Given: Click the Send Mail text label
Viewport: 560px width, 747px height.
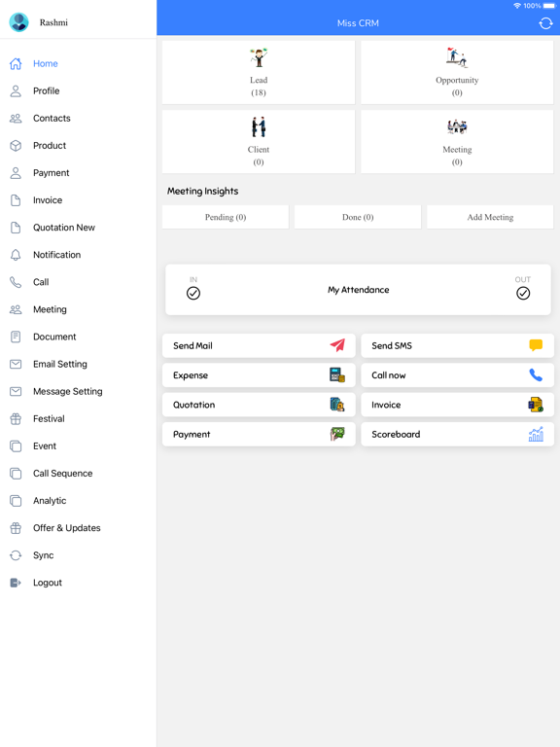Looking at the screenshot, I should coord(192,345).
